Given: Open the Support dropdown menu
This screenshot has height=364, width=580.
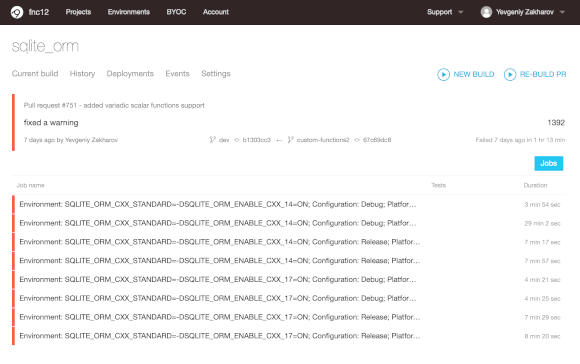Looking at the screenshot, I should [x=445, y=12].
